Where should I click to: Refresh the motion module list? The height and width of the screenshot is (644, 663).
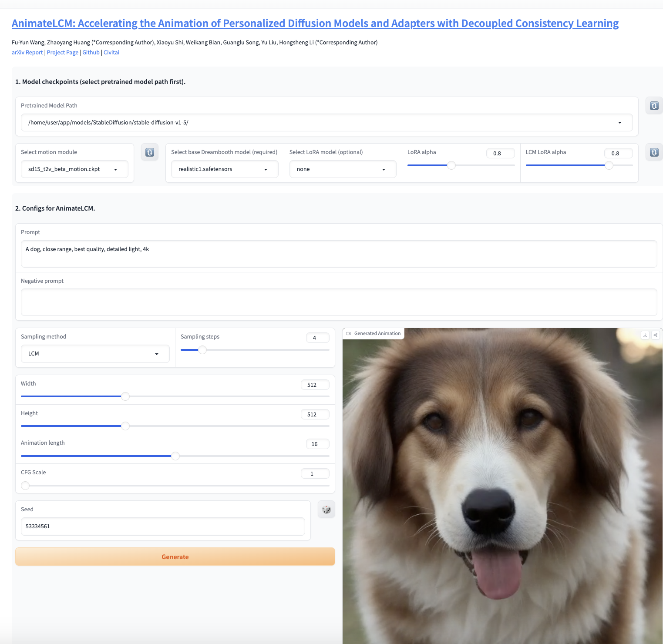150,152
